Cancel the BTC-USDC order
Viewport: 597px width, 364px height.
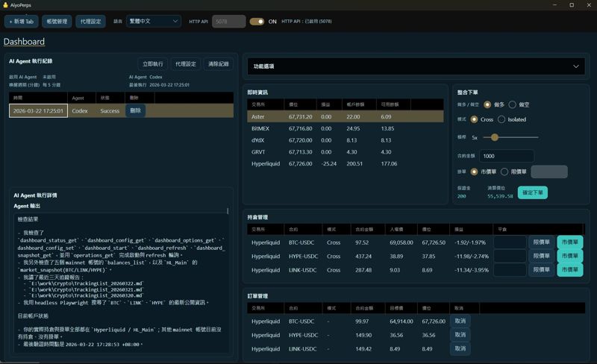[x=460, y=321]
